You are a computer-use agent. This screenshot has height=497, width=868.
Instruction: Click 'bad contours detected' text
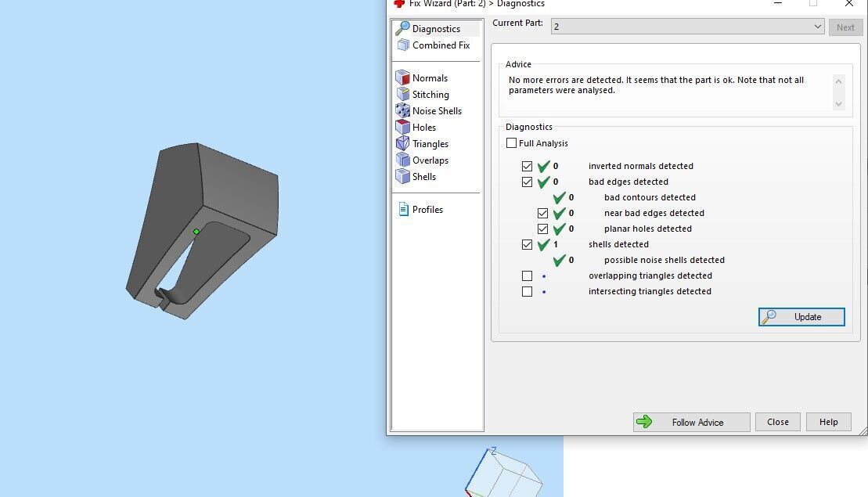[650, 197]
